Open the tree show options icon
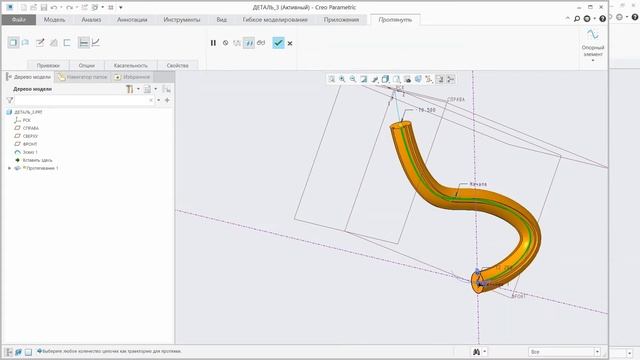Screen dimensions: 640x360 click(147, 89)
